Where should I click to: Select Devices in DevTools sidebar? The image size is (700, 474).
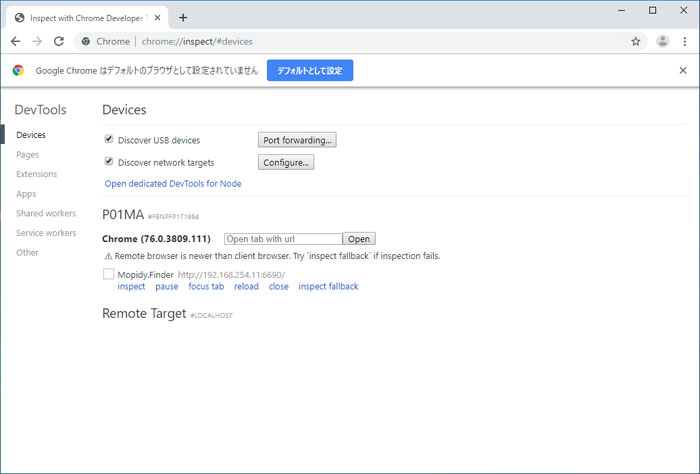click(x=31, y=135)
